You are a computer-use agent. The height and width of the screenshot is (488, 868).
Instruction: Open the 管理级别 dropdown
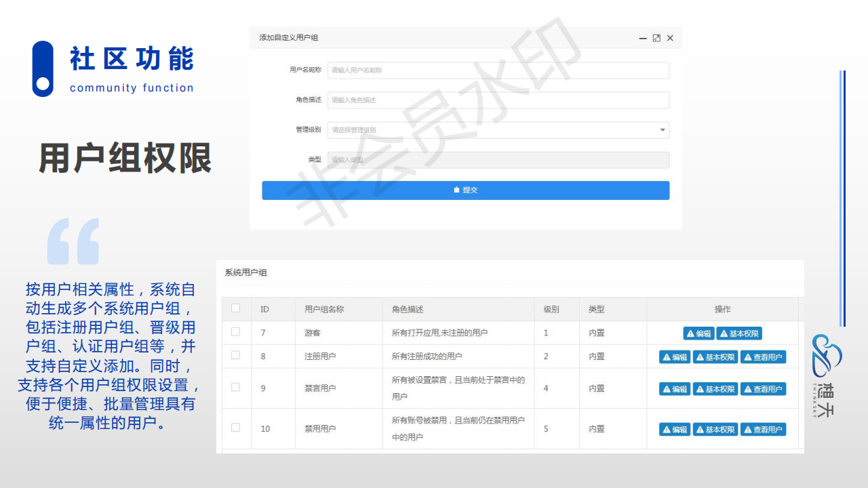[498, 130]
